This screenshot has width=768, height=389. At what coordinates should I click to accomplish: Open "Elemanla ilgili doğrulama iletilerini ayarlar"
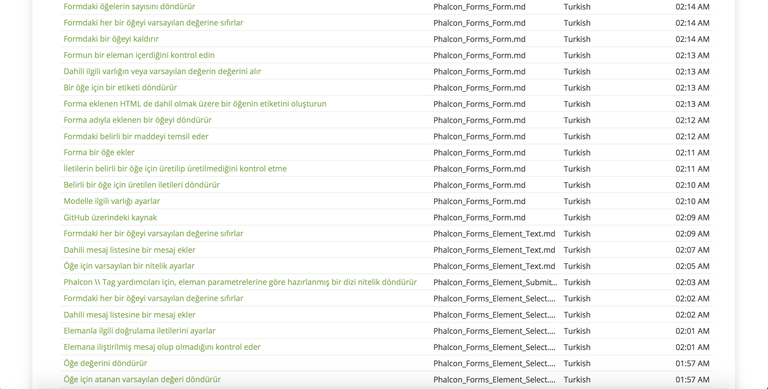pyautogui.click(x=139, y=331)
